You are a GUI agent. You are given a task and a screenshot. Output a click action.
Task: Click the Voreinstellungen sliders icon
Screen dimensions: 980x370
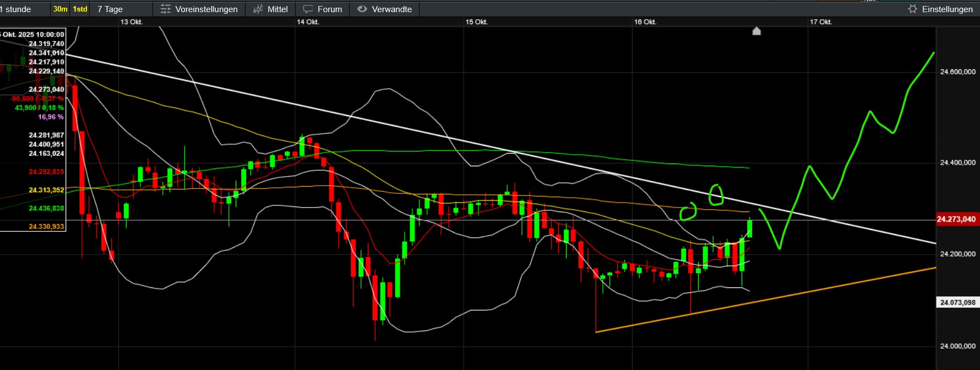(x=165, y=9)
